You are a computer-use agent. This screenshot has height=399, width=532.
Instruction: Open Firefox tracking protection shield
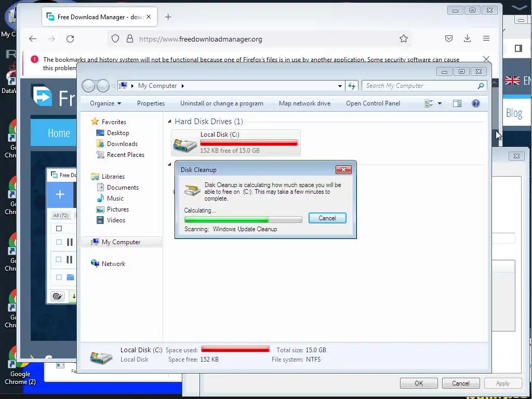point(115,38)
